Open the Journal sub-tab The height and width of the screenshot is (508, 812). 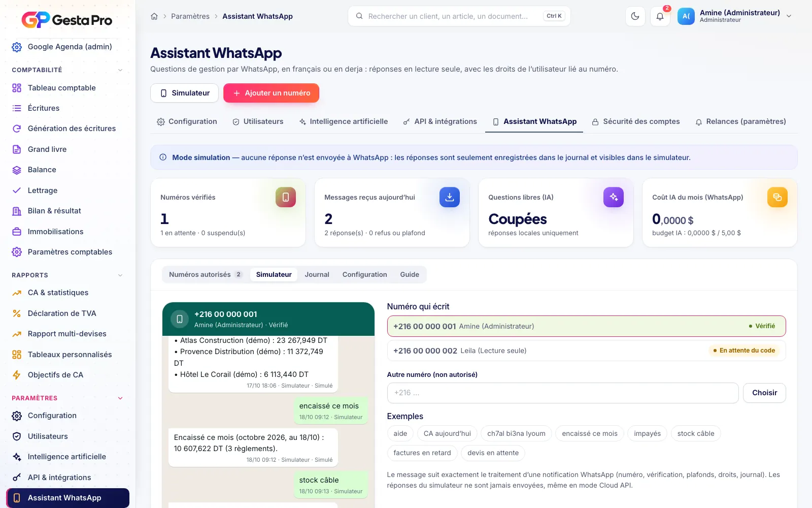317,274
